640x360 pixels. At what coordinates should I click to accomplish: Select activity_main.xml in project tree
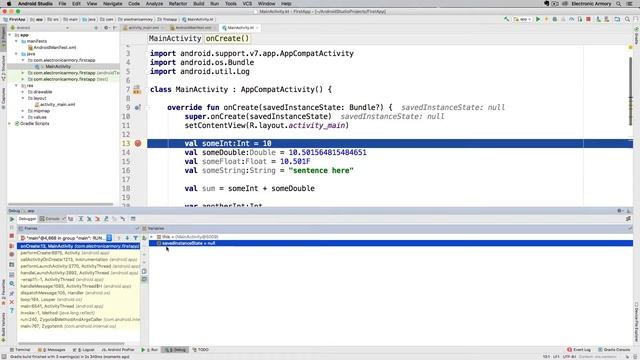[x=57, y=104]
